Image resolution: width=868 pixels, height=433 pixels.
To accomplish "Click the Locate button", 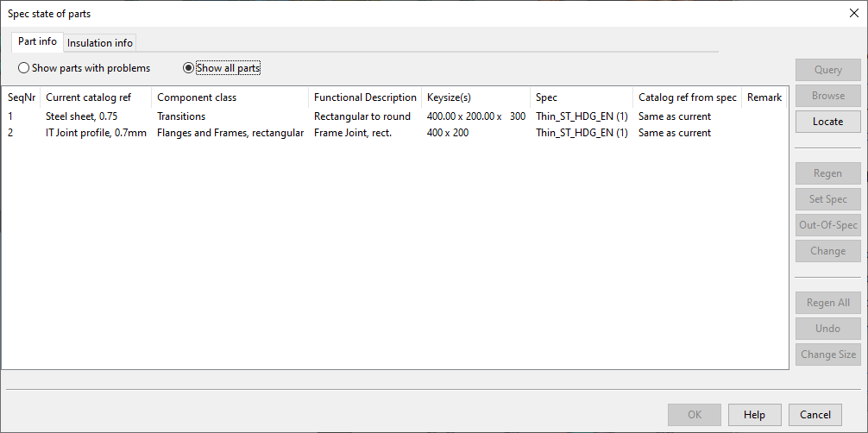I will (827, 122).
